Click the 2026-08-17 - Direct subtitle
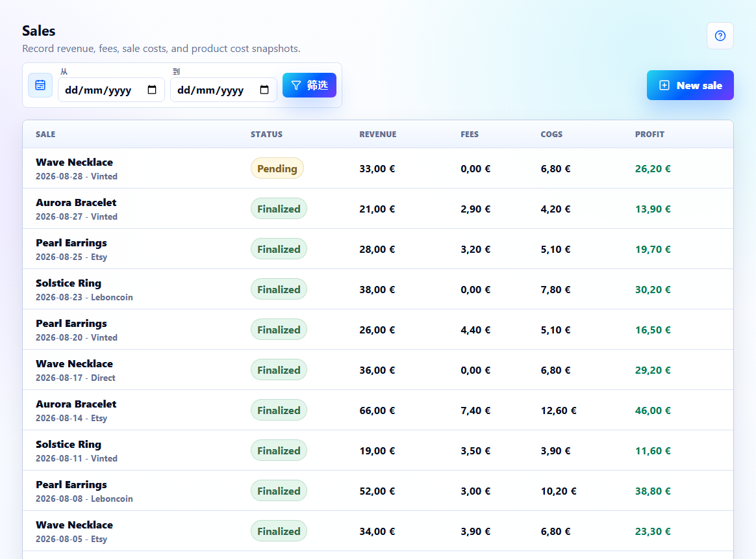The width and height of the screenshot is (756, 559). point(76,378)
